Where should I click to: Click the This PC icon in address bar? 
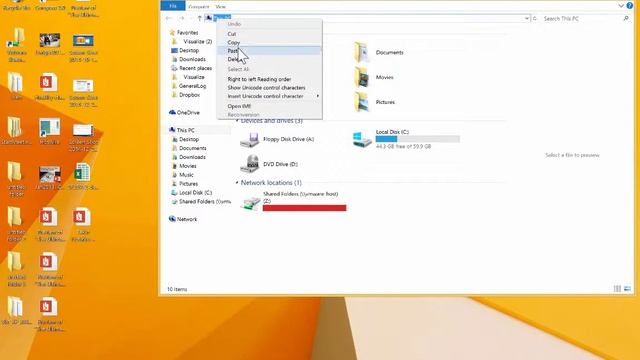tap(209, 18)
